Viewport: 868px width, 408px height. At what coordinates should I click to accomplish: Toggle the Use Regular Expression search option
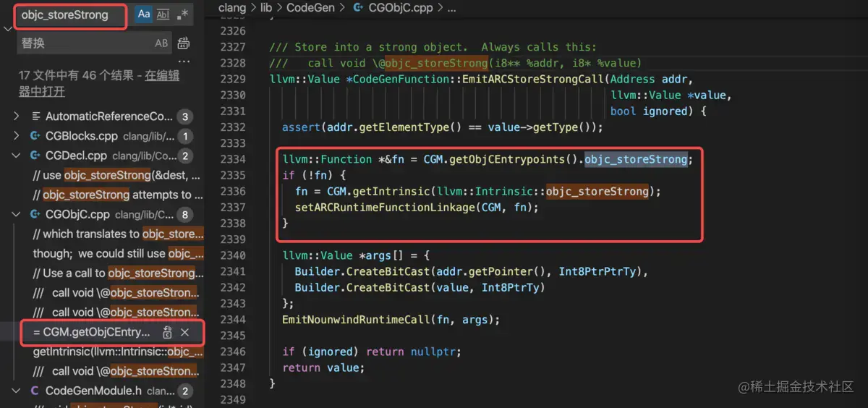pyautogui.click(x=183, y=14)
